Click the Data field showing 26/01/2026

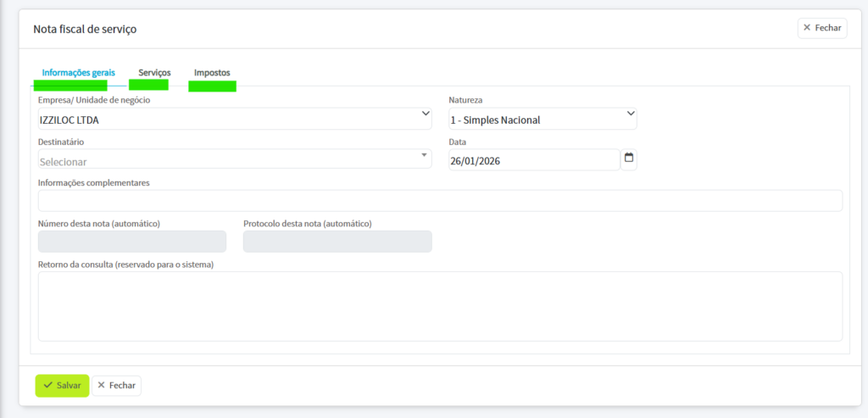point(534,160)
